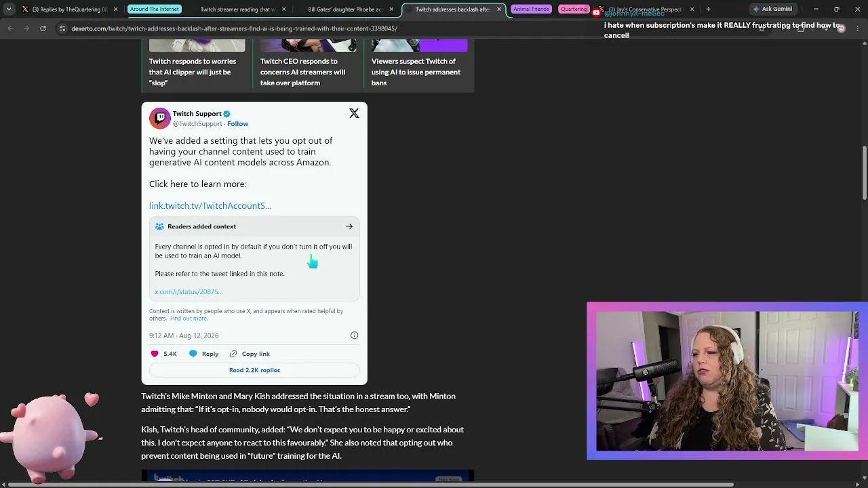Viewport: 868px width, 488px height.
Task: Open the Around The Internet tab group
Action: [x=155, y=9]
